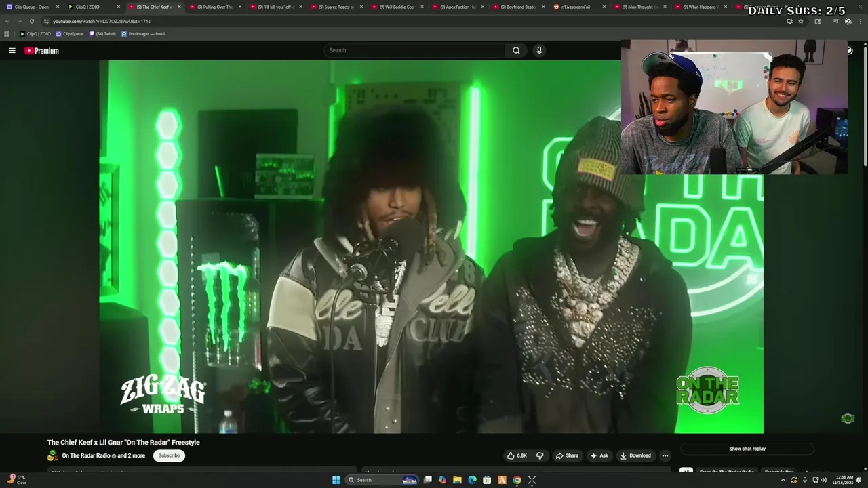Open Clip Queue bookmark

70,34
